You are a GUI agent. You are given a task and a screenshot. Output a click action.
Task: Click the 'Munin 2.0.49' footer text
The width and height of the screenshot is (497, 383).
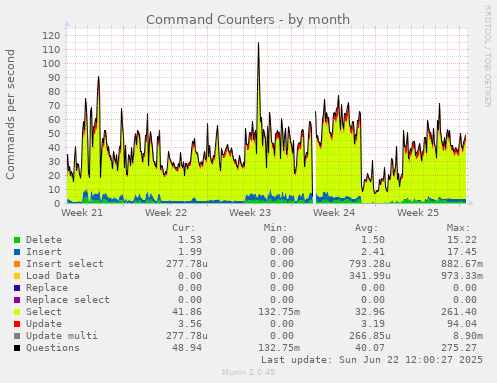tap(248, 372)
